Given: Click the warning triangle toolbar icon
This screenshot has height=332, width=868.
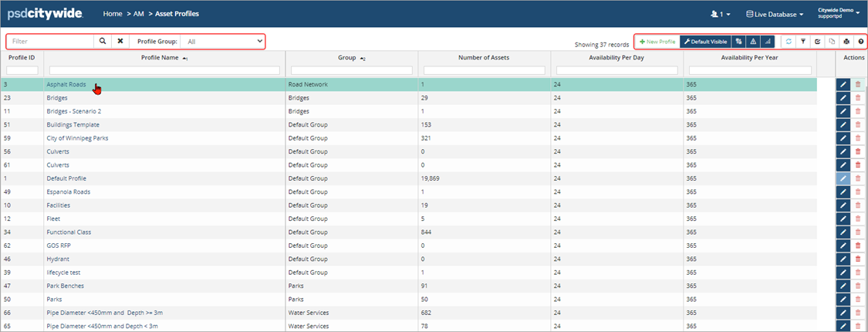Looking at the screenshot, I should [x=754, y=42].
